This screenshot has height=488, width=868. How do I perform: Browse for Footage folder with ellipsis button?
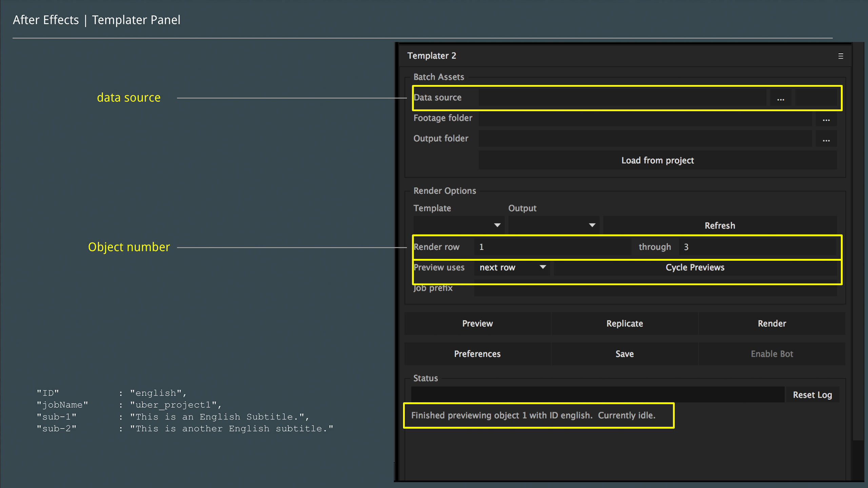tap(826, 118)
